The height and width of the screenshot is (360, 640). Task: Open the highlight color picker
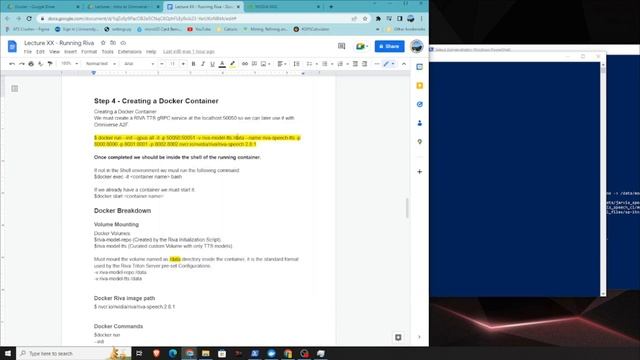[232, 64]
